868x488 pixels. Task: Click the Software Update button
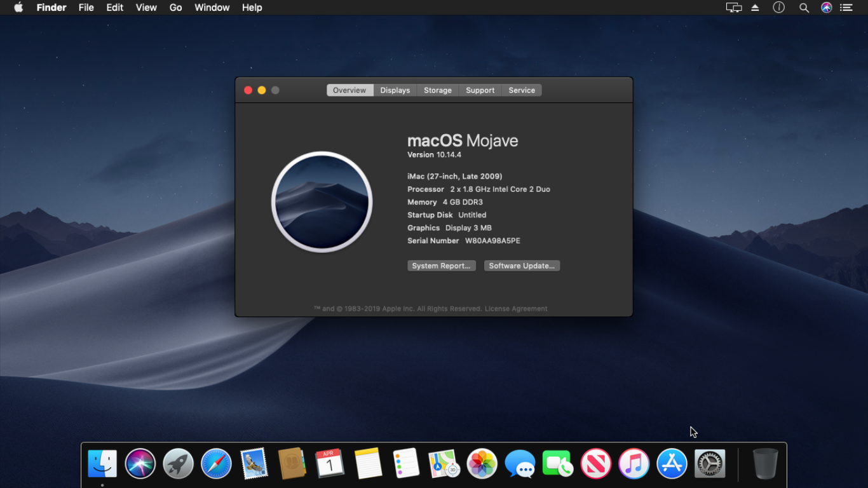coord(522,266)
